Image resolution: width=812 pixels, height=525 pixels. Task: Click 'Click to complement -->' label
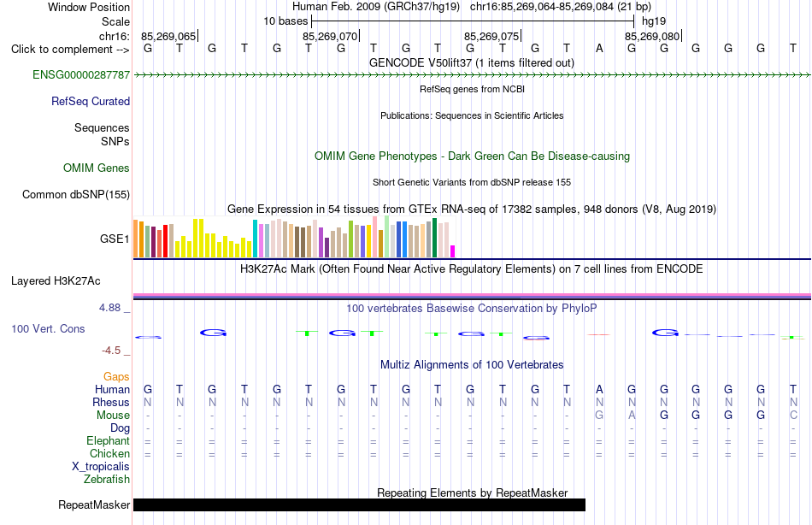click(x=70, y=50)
